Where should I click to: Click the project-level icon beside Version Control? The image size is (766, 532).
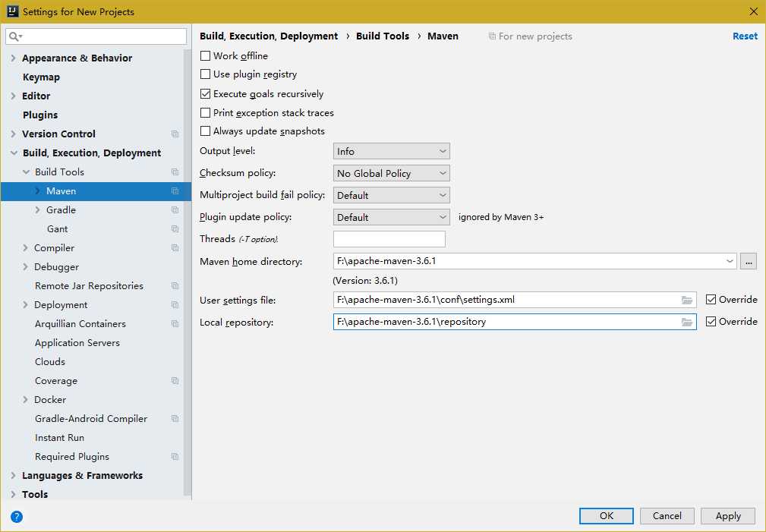(175, 134)
